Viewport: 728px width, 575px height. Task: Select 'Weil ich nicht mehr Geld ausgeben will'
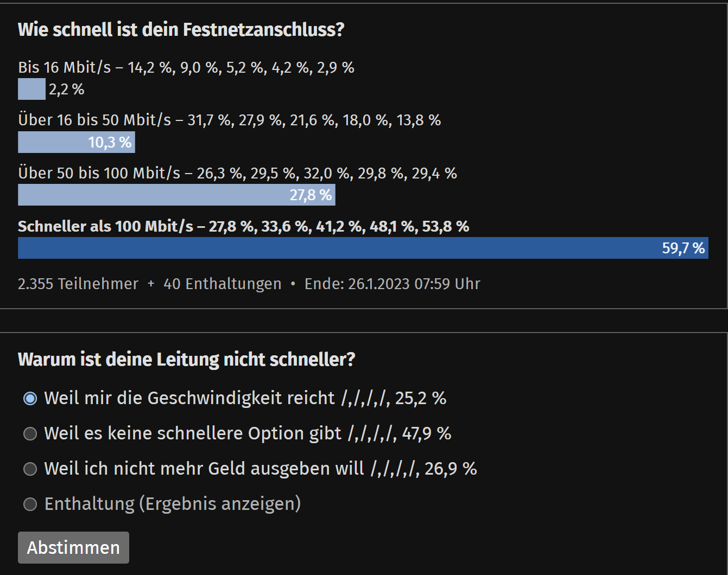pyautogui.click(x=30, y=469)
